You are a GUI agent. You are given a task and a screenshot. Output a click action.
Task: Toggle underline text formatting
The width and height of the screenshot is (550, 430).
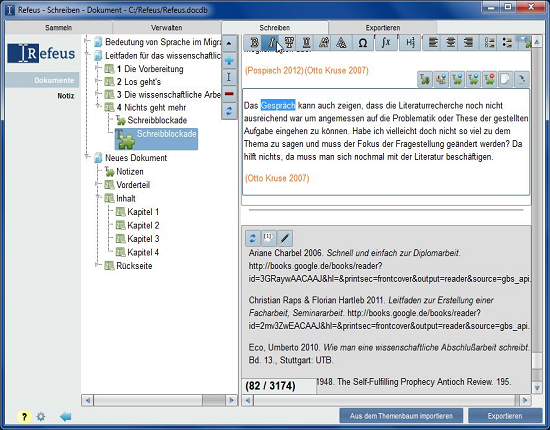[x=306, y=43]
